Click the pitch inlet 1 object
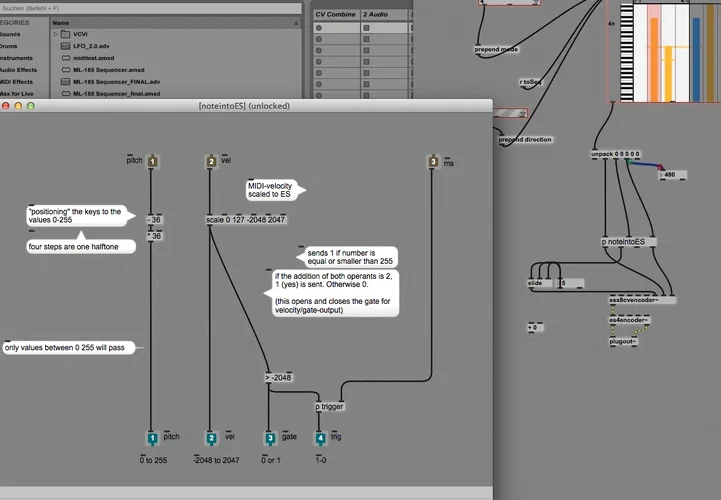This screenshot has width=721, height=500. [x=152, y=160]
